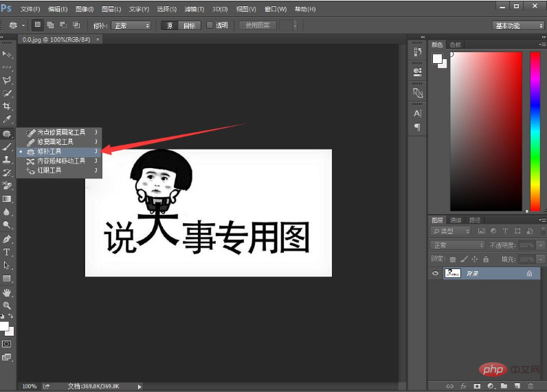Viewport: 547px width, 392px height.
Task: Choose 修复画笔工具 from the flyout
Action: (59, 142)
